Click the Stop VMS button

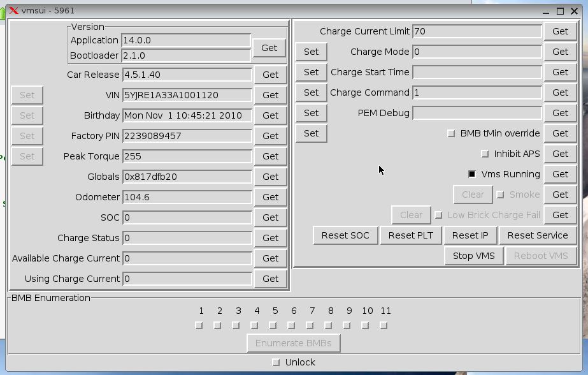point(473,256)
